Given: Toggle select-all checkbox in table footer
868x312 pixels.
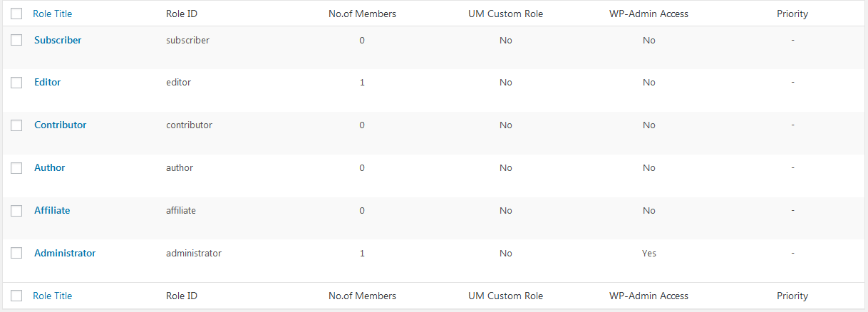Looking at the screenshot, I should click(x=16, y=296).
